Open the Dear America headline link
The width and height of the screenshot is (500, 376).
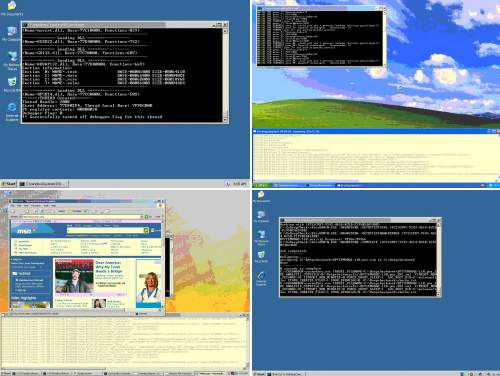(x=109, y=267)
